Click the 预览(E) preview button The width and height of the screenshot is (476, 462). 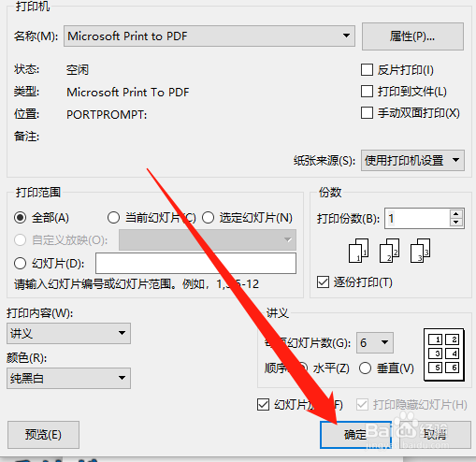click(43, 435)
